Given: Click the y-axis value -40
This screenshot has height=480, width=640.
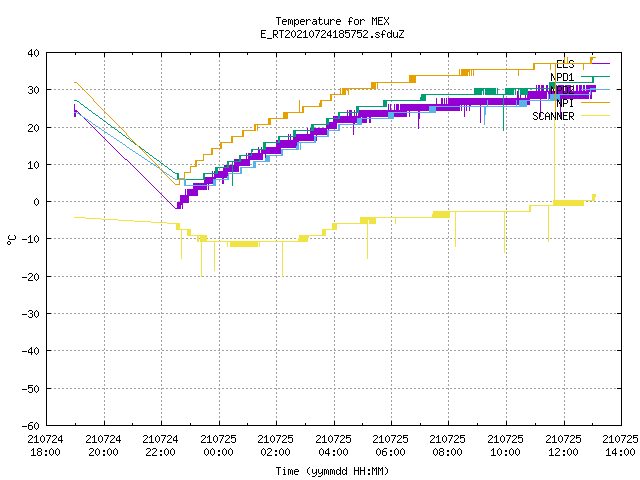Looking at the screenshot, I should point(31,351).
